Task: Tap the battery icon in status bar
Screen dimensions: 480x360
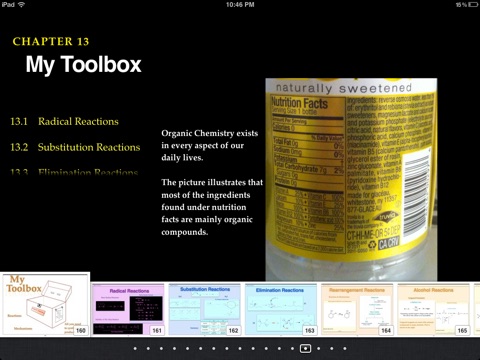Action: [x=473, y=5]
